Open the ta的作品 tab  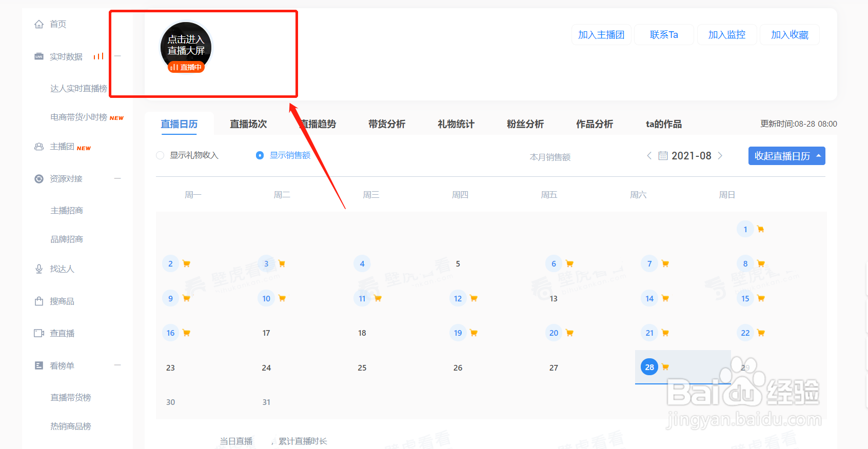[664, 124]
